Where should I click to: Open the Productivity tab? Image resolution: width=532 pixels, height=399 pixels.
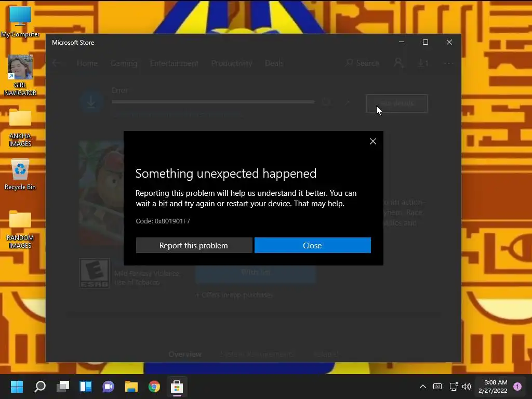(232, 63)
